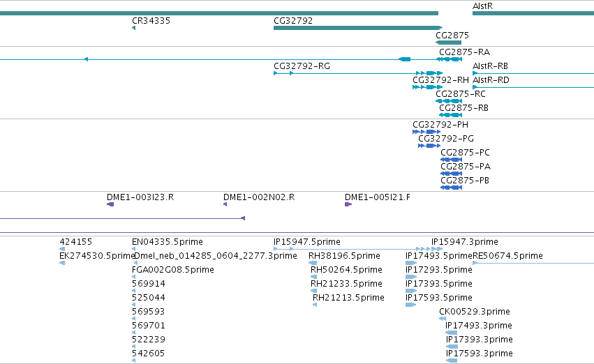This screenshot has width=594, height=364.
Task: Click transcript AlstR-RB label
Action: coord(490,66)
